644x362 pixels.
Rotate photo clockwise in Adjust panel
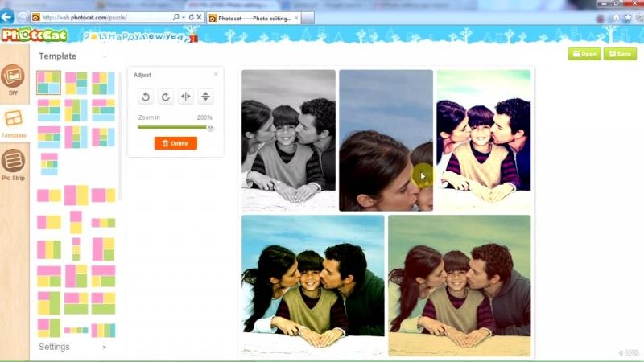click(165, 97)
